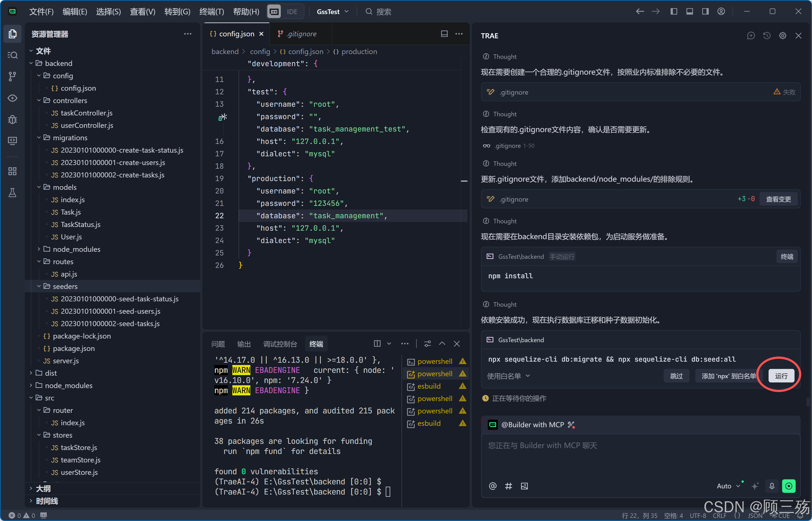Open the Auto model selector dropdown
The image size is (812, 521).
tap(728, 486)
